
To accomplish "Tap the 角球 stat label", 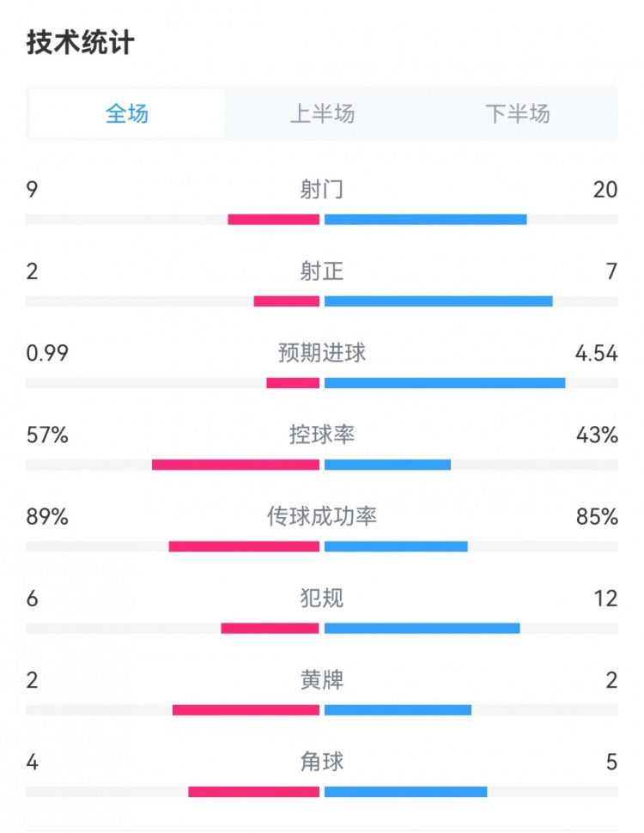I will tap(322, 762).
